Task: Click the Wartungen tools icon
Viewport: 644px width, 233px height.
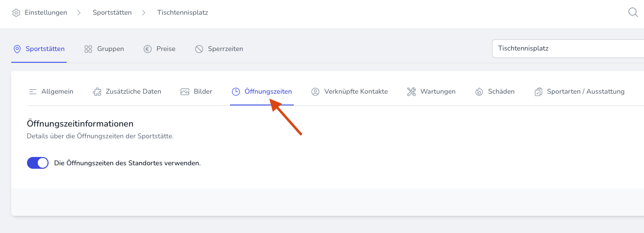Action: click(412, 92)
